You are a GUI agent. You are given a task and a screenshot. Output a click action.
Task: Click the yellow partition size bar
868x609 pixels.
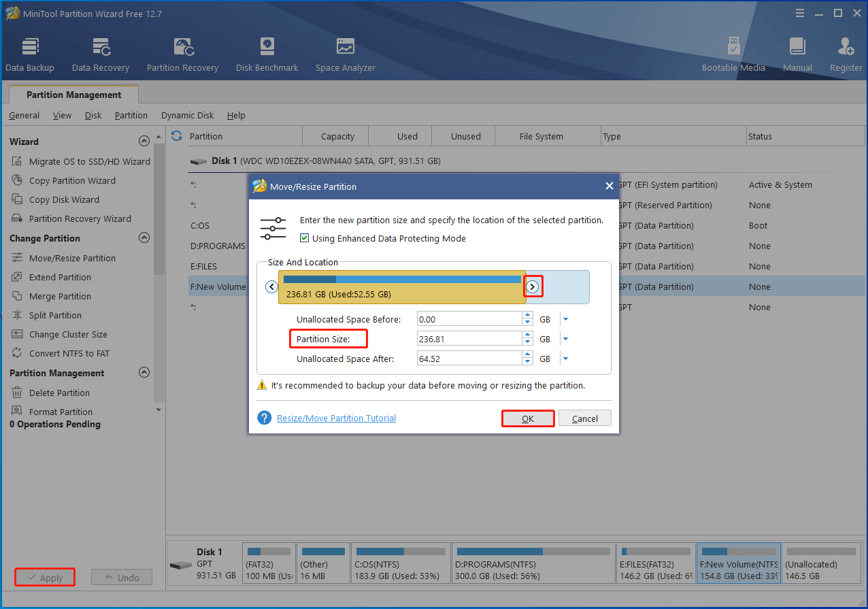402,287
